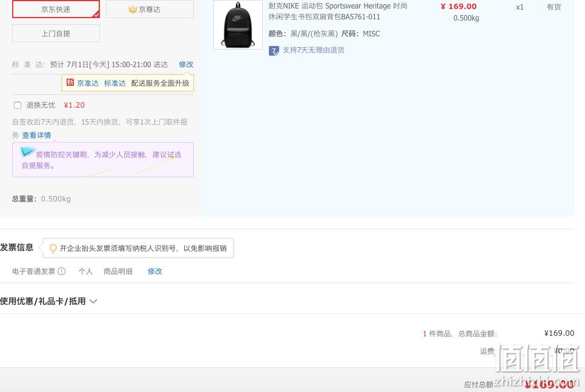Click the 有货 stock status
This screenshot has height=392, width=585.
tap(554, 7)
